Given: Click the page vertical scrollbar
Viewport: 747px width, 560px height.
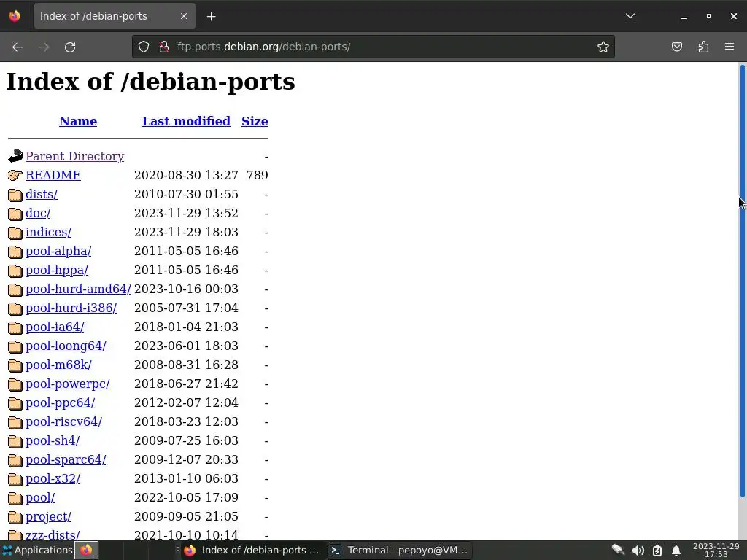Looking at the screenshot, I should point(742,281).
